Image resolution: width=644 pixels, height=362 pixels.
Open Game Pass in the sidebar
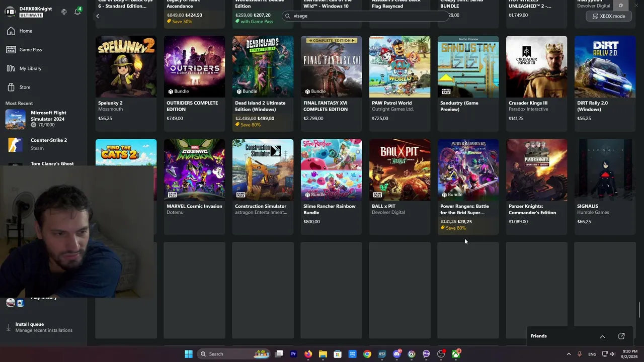(x=43, y=50)
